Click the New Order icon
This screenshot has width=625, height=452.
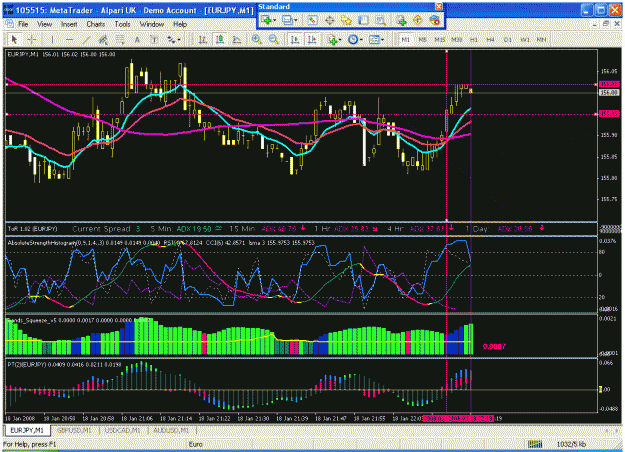(x=401, y=20)
